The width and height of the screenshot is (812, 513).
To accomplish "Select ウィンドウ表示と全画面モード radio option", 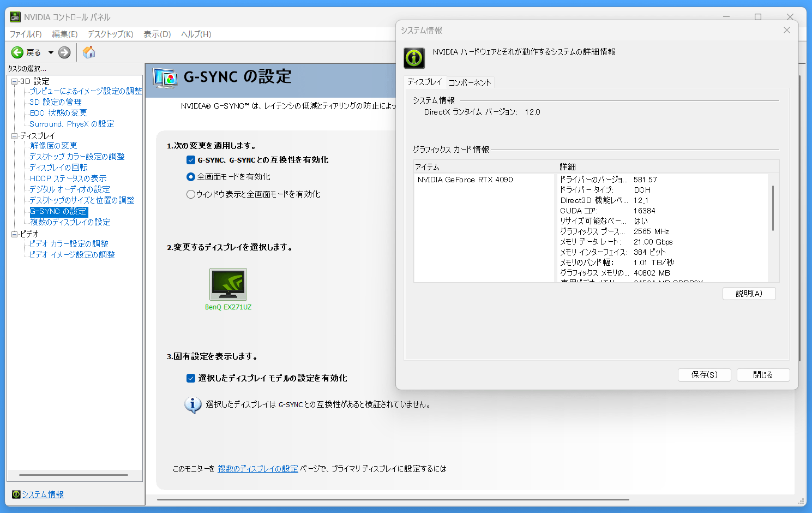I will pos(191,194).
